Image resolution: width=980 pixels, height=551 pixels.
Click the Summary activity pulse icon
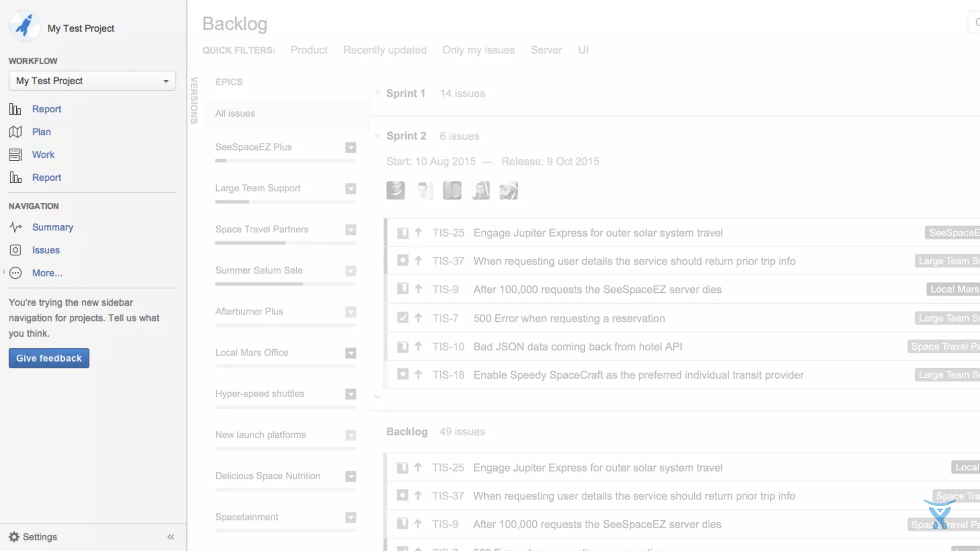[15, 227]
